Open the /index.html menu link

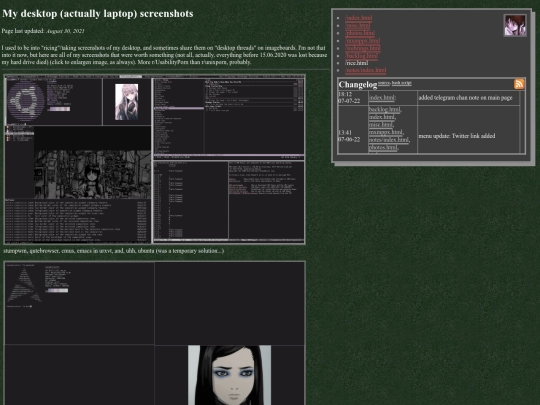[x=359, y=18]
